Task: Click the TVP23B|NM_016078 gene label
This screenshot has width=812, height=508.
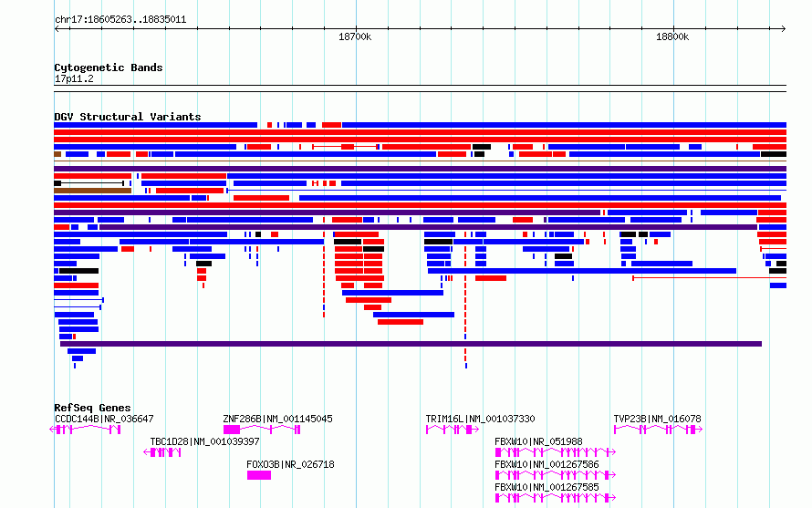Action: click(x=657, y=419)
